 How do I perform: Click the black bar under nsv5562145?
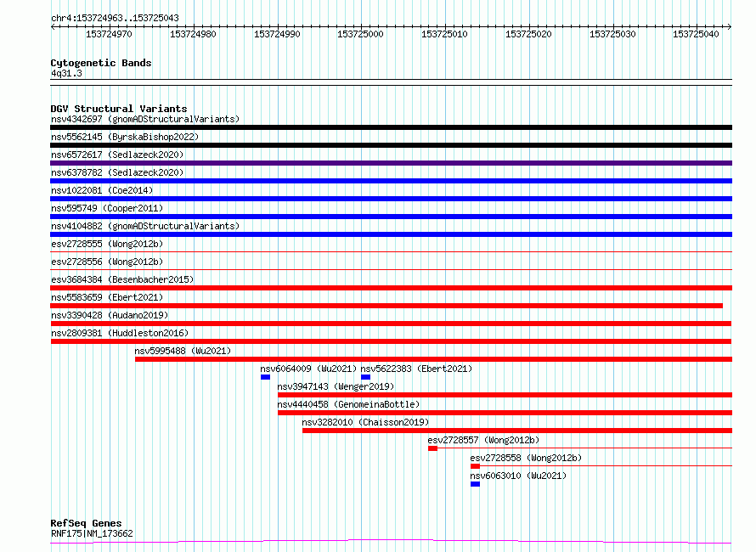coord(391,145)
